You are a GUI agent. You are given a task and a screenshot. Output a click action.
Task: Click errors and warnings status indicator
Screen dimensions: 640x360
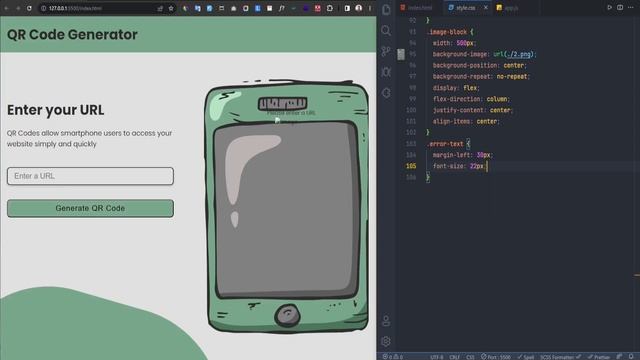tap(392, 357)
